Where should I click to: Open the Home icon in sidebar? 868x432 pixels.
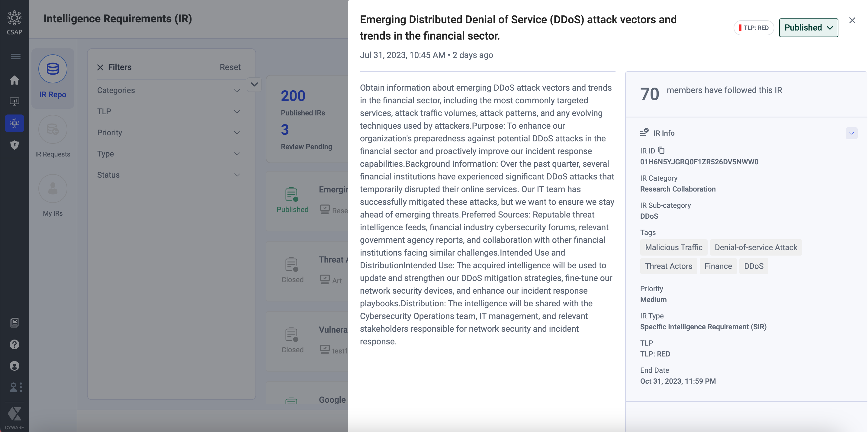pyautogui.click(x=14, y=80)
